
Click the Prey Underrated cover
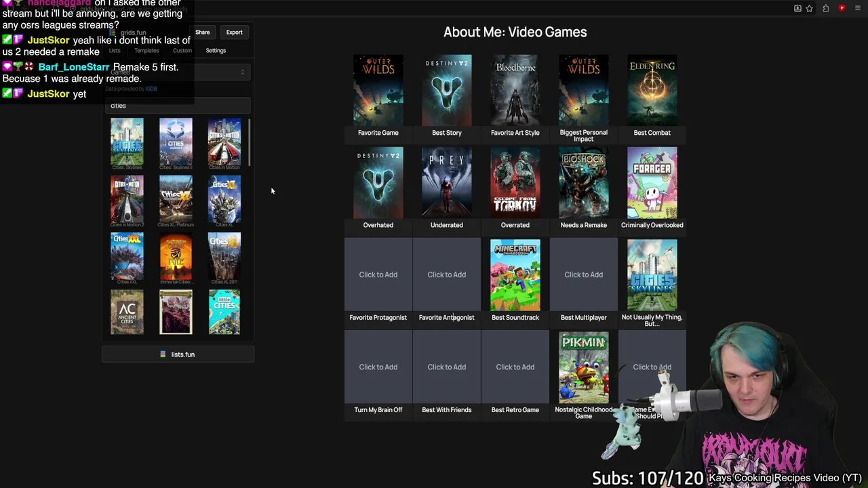tap(447, 183)
